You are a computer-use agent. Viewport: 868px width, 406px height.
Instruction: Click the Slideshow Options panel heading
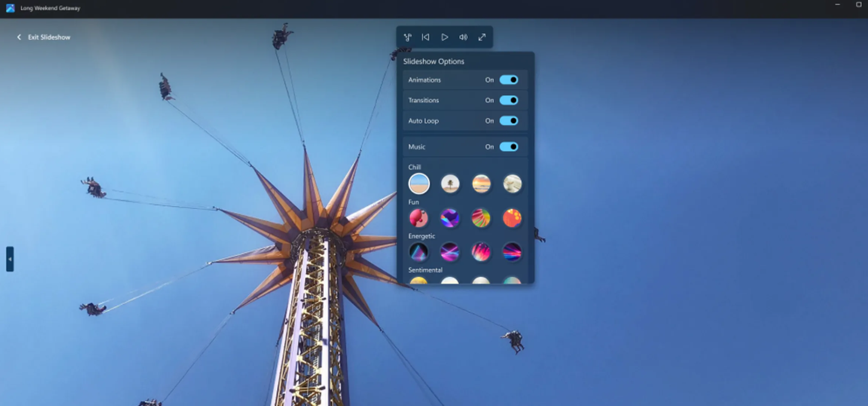coord(434,62)
